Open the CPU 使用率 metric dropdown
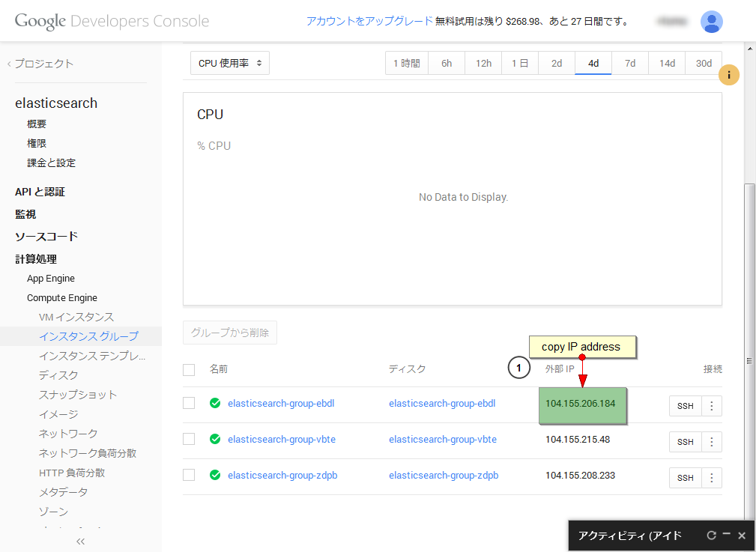The width and height of the screenshot is (756, 552). coord(230,63)
